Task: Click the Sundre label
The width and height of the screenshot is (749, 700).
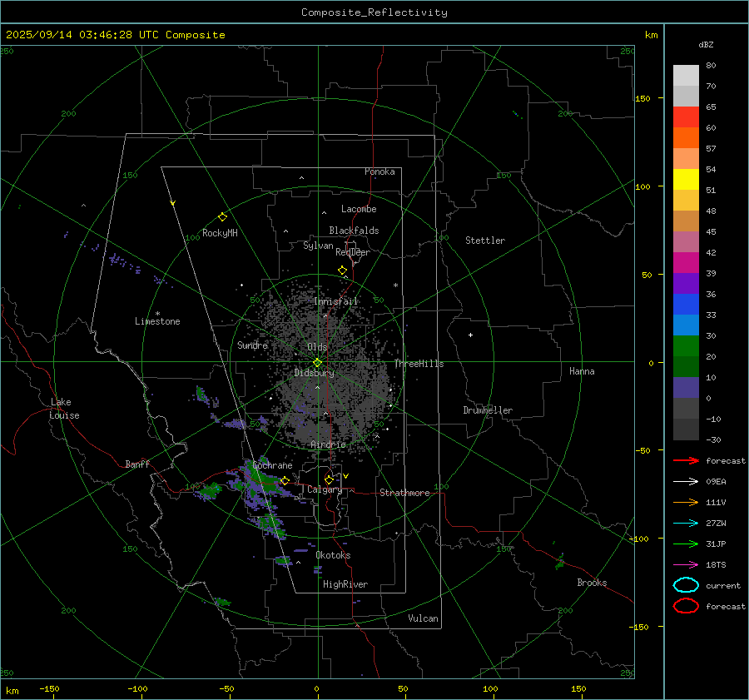Action: [x=252, y=345]
